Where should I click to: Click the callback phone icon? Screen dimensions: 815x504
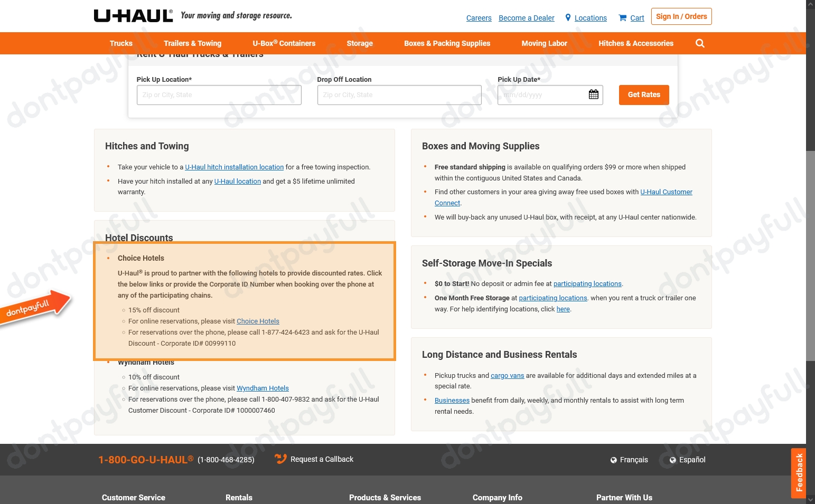point(280,459)
